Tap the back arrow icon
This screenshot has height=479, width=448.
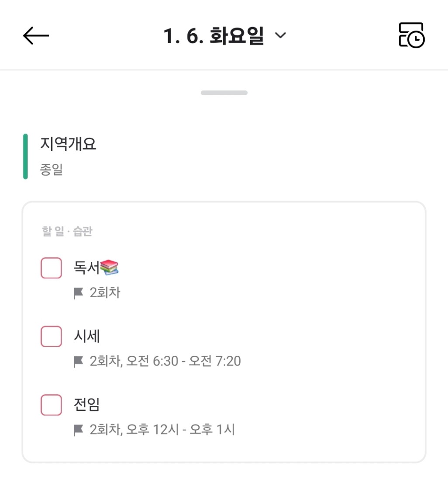[x=36, y=35]
